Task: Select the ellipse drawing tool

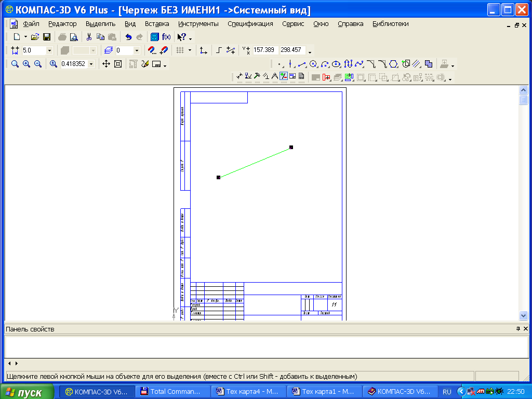Action: pos(336,64)
